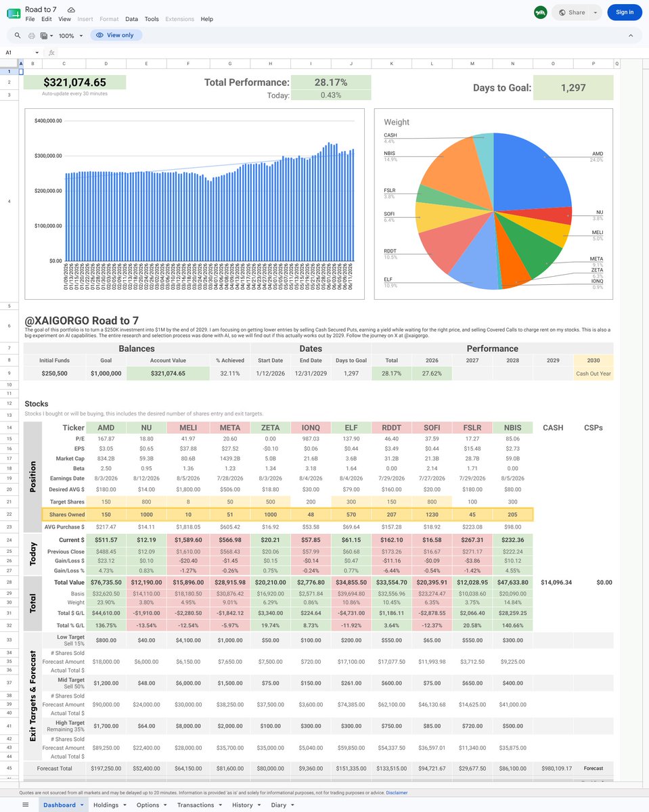Select the AMD ticker header cell
The height and width of the screenshot is (812, 649).
coord(106,428)
